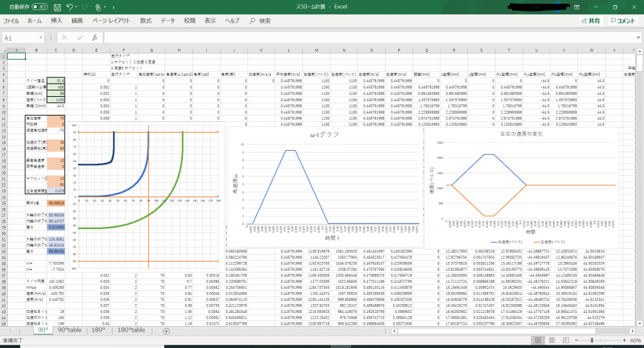Switch to the ホーム (Home) ribbon tab

tap(35, 21)
